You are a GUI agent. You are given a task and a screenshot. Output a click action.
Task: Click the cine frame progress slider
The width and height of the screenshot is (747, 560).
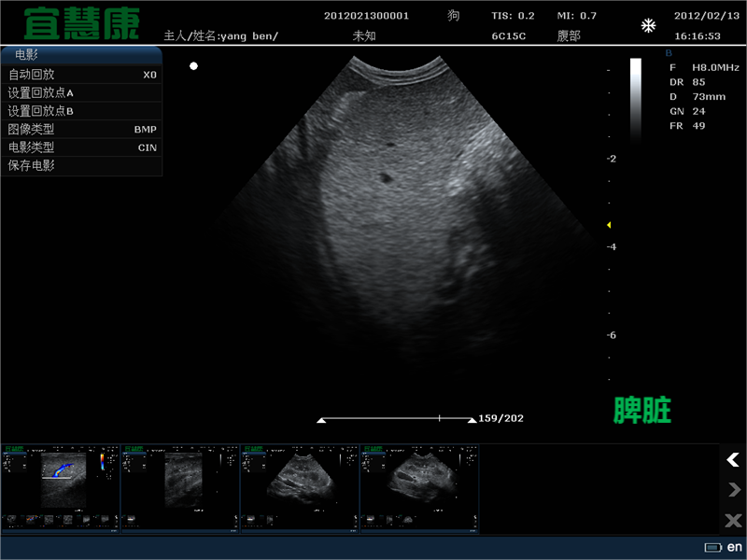(x=397, y=419)
